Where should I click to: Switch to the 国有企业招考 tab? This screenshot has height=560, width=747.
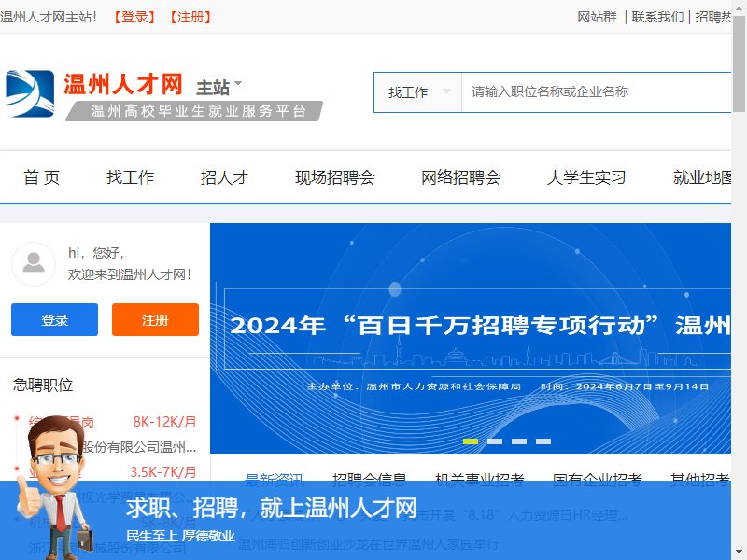tap(597, 479)
